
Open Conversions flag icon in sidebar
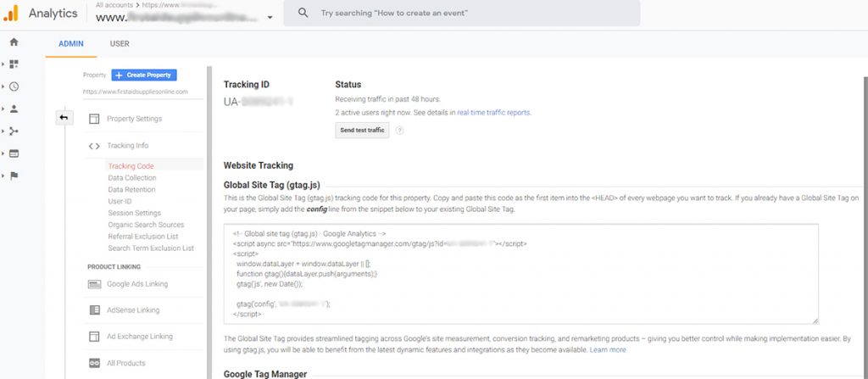click(14, 176)
